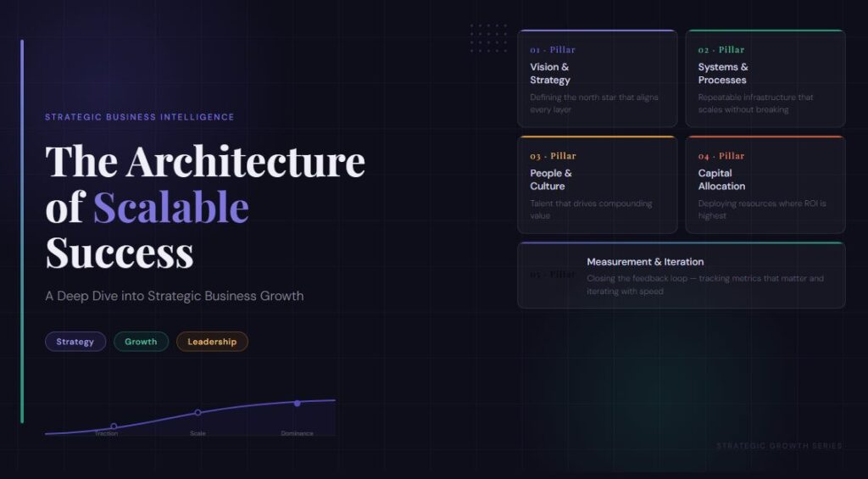Click the Capital Allocation card heading

(x=721, y=180)
